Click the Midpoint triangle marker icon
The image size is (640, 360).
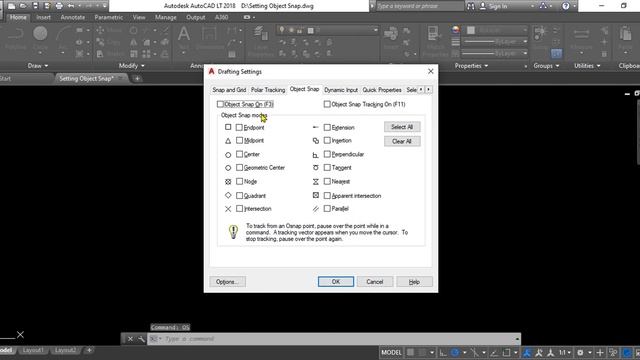pos(228,141)
